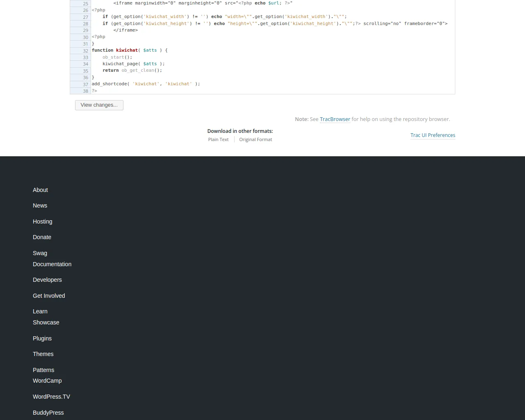Open the BuddyPress footer link
525x420 pixels.
[48, 413]
